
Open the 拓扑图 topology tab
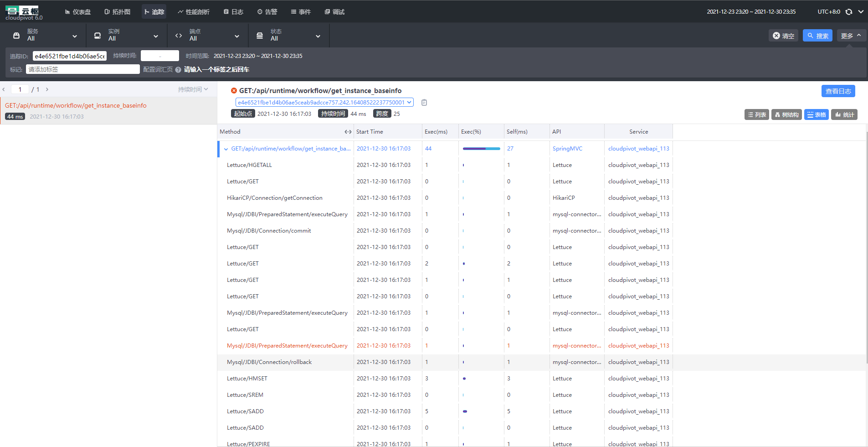point(118,12)
